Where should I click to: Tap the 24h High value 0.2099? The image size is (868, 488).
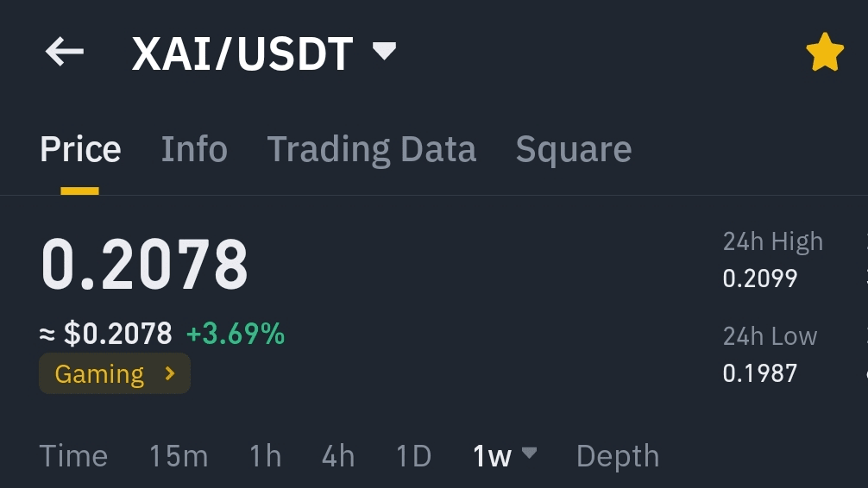click(x=759, y=278)
